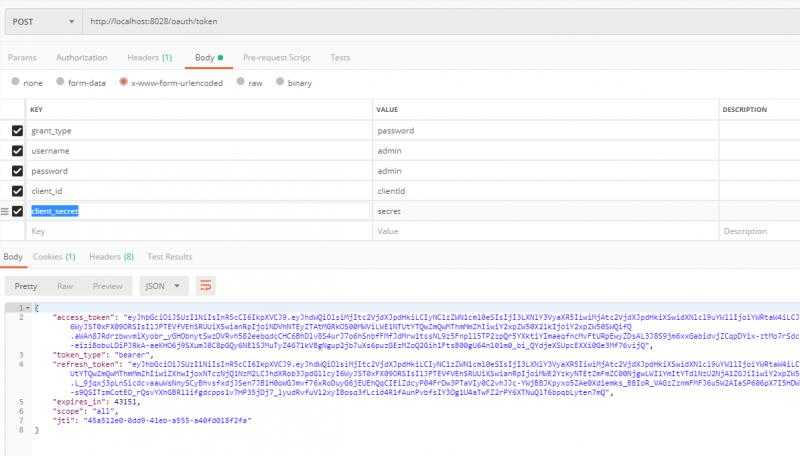The height and width of the screenshot is (456, 800).
Task: Uncheck the client_secret row checkbox
Action: (x=17, y=211)
